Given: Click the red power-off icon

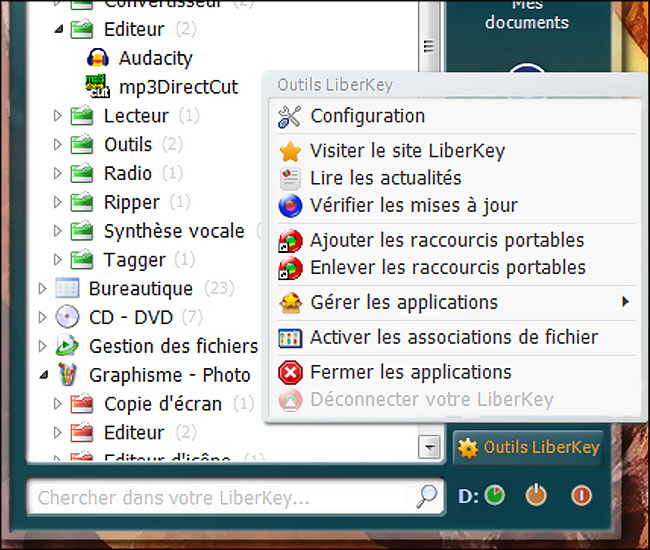Looking at the screenshot, I should 581,495.
